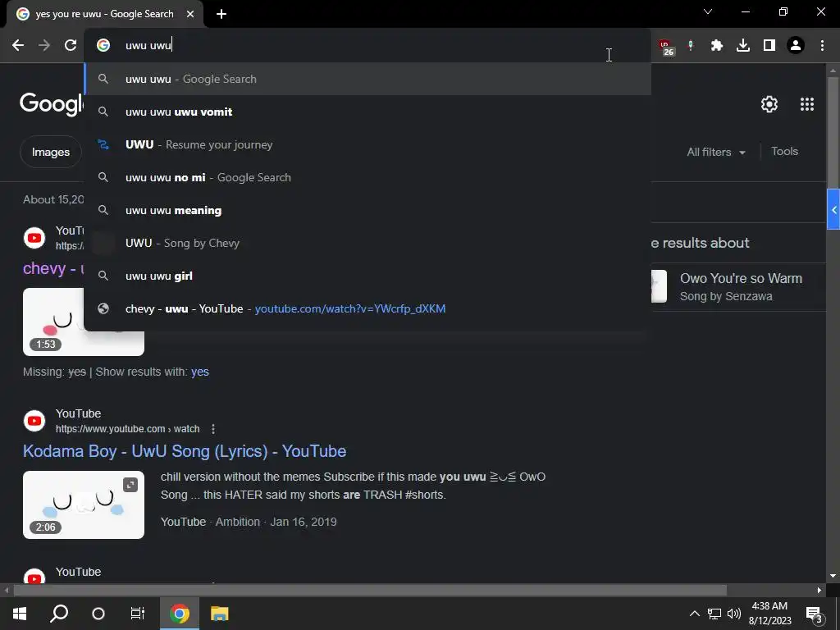Open Task View on taskbar

tap(138, 614)
